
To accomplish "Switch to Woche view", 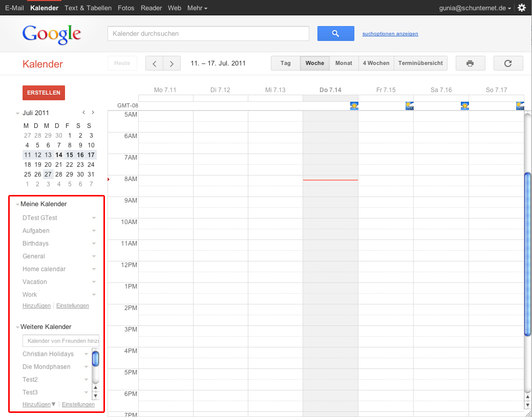I will pyautogui.click(x=315, y=63).
